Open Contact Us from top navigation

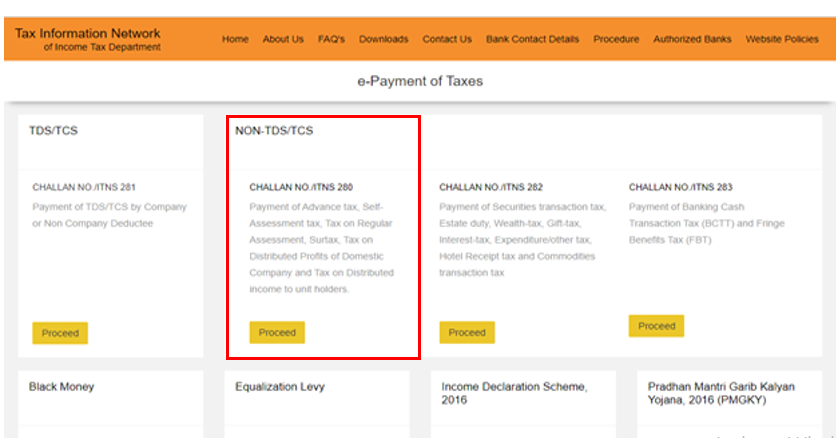[x=447, y=40]
